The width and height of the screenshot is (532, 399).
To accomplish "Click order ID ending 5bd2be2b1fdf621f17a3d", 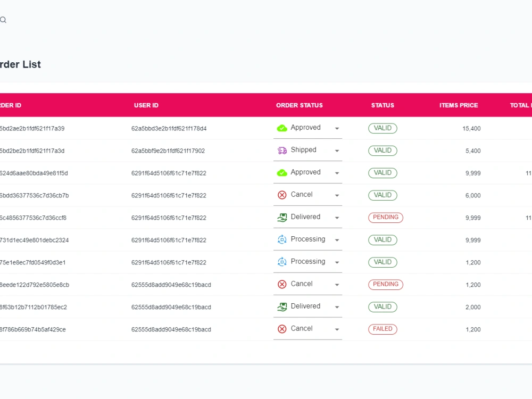I will click(32, 151).
